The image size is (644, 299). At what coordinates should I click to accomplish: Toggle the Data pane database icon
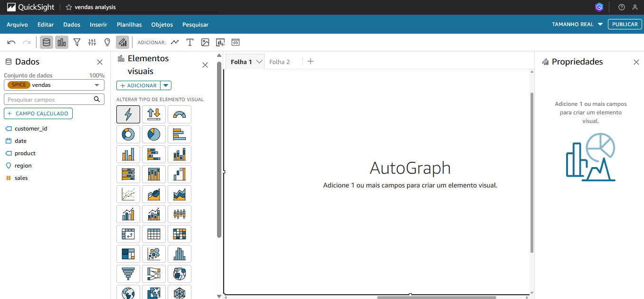[x=47, y=42]
